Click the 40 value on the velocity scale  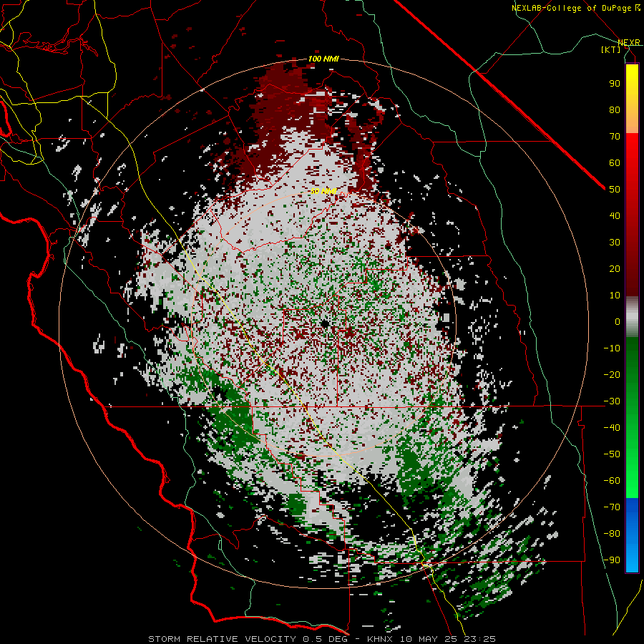click(x=615, y=215)
